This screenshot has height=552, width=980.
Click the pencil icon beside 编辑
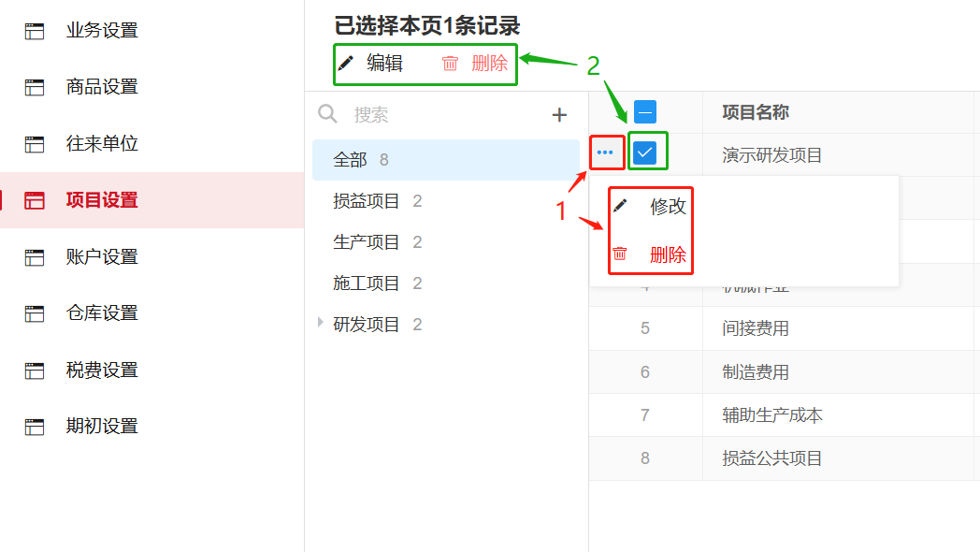346,64
